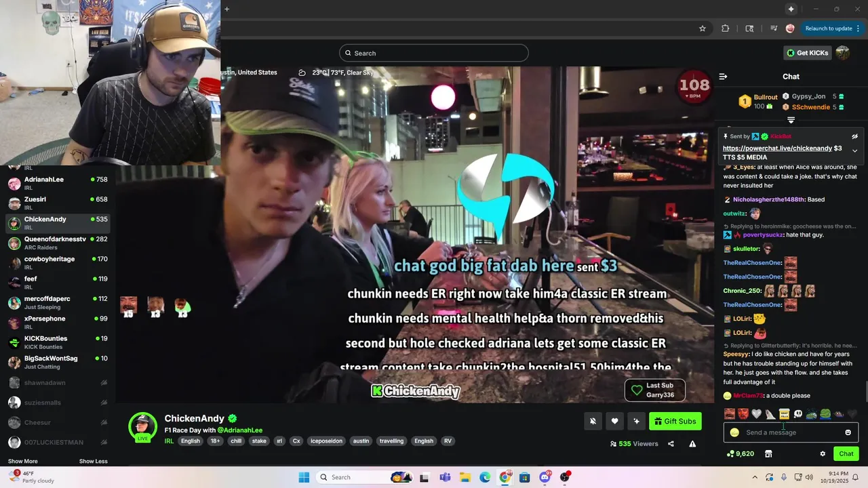Expand the pinned KickBot message chevron
The image size is (868, 488).
(854, 150)
